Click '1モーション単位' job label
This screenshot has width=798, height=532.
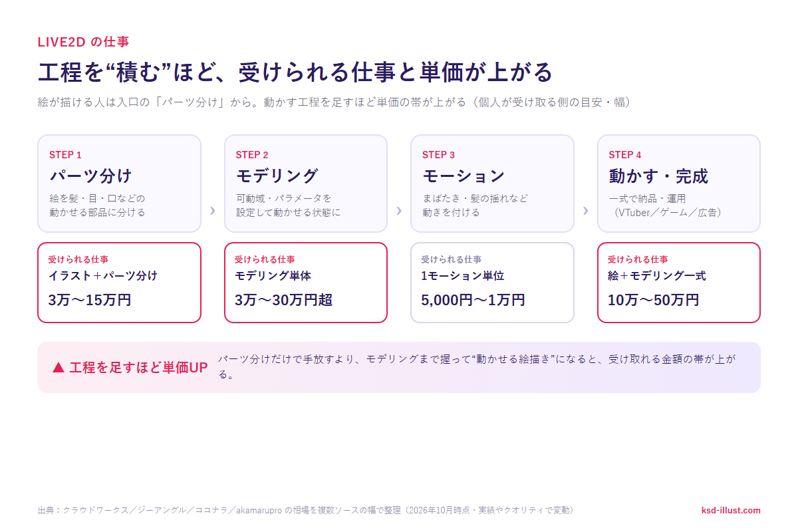click(464, 275)
